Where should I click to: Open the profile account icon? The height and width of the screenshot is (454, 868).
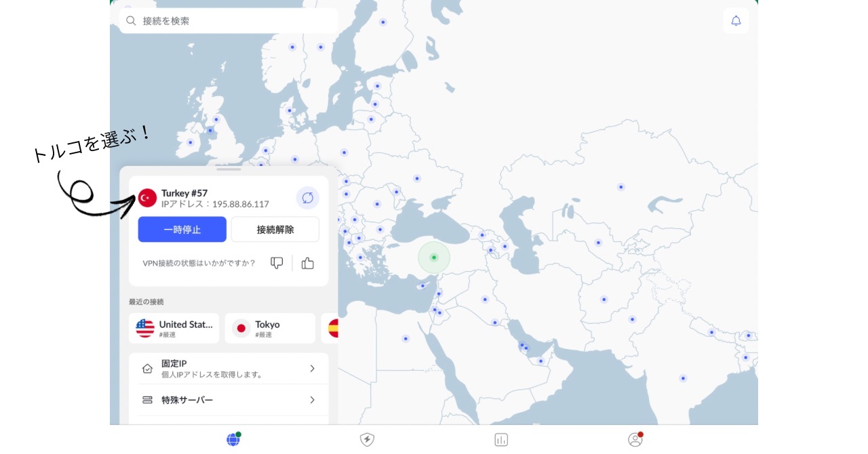(635, 440)
